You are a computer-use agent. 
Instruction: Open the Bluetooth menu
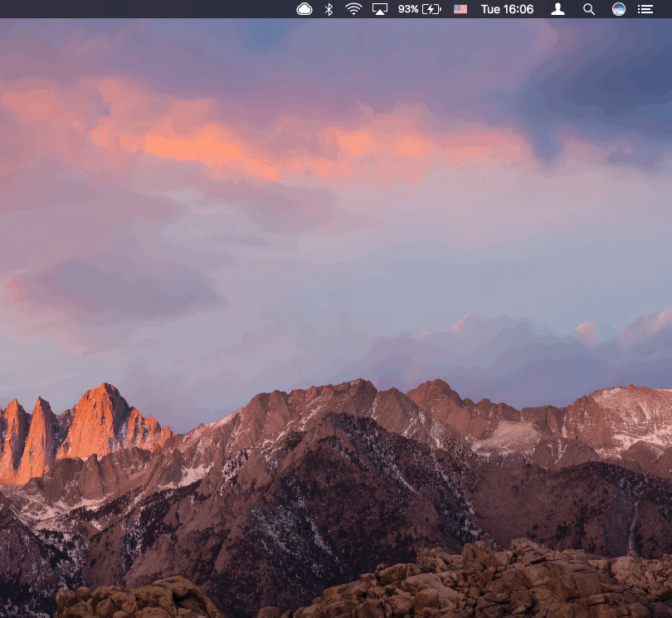(x=329, y=9)
